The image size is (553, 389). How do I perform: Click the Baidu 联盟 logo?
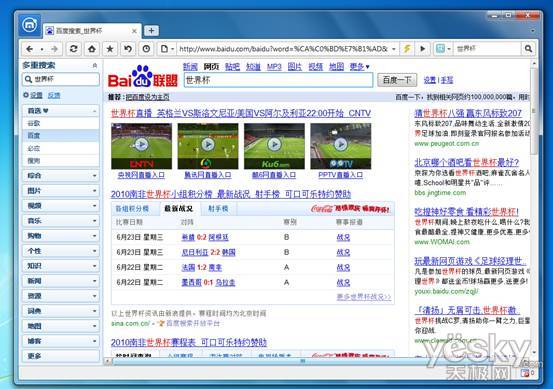(142, 77)
